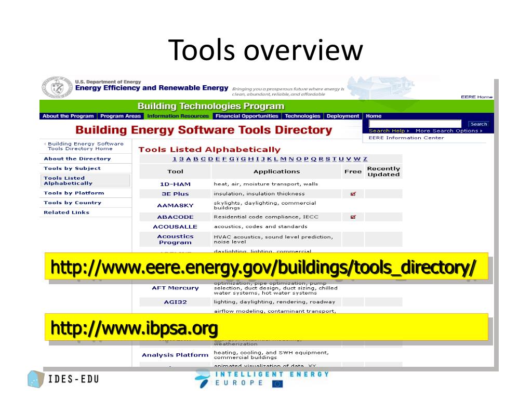Click the Free column header
532x399 pixels.
(353, 171)
